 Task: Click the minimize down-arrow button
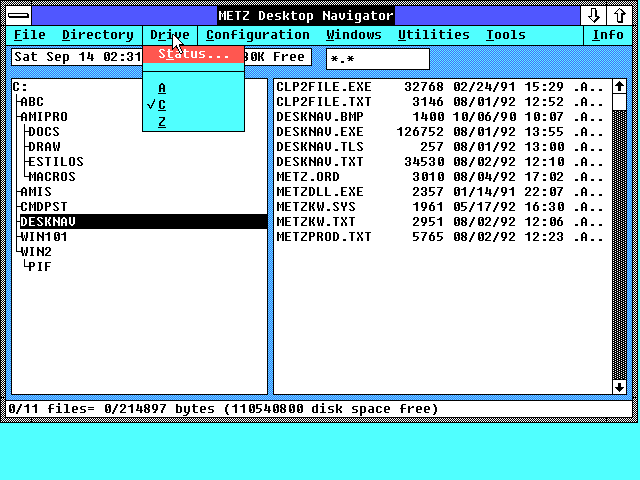595,15
